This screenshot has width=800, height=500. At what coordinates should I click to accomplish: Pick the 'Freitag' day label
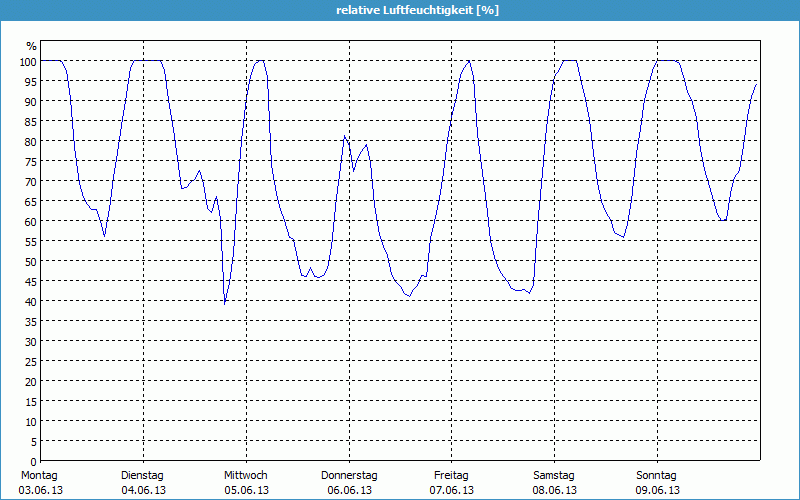(x=452, y=475)
